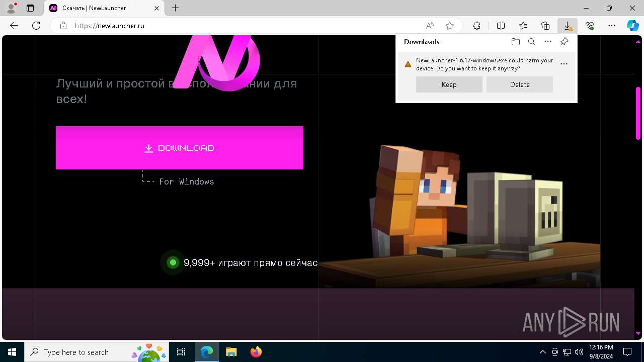The image size is (644, 362).
Task: Open the Collections icon
Action: [545, 26]
